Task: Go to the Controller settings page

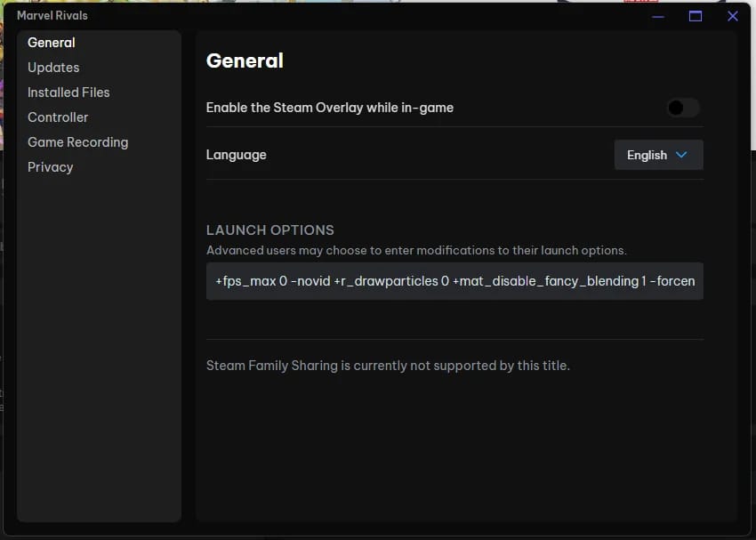Action: [x=58, y=117]
